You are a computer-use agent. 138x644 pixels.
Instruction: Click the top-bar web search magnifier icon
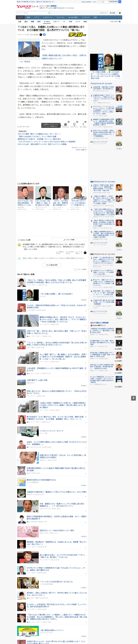point(120,2)
